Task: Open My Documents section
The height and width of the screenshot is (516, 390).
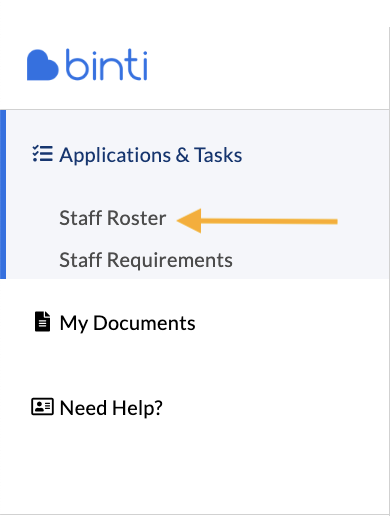Action: tap(127, 323)
